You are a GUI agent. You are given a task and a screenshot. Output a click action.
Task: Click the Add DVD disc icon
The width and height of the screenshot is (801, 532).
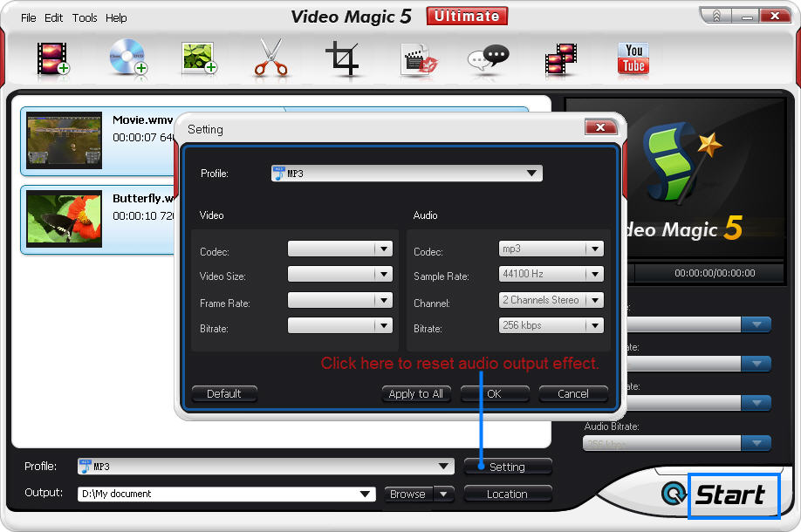click(127, 58)
